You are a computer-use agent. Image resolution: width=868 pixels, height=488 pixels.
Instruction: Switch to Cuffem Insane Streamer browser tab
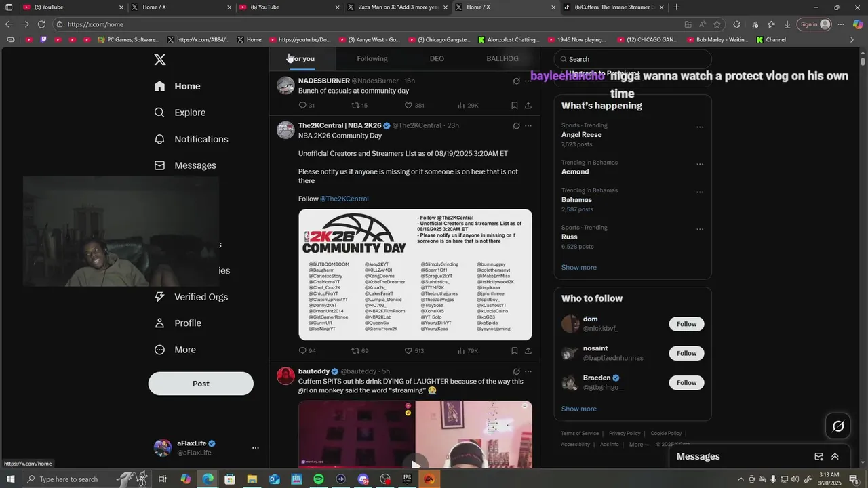614,7
